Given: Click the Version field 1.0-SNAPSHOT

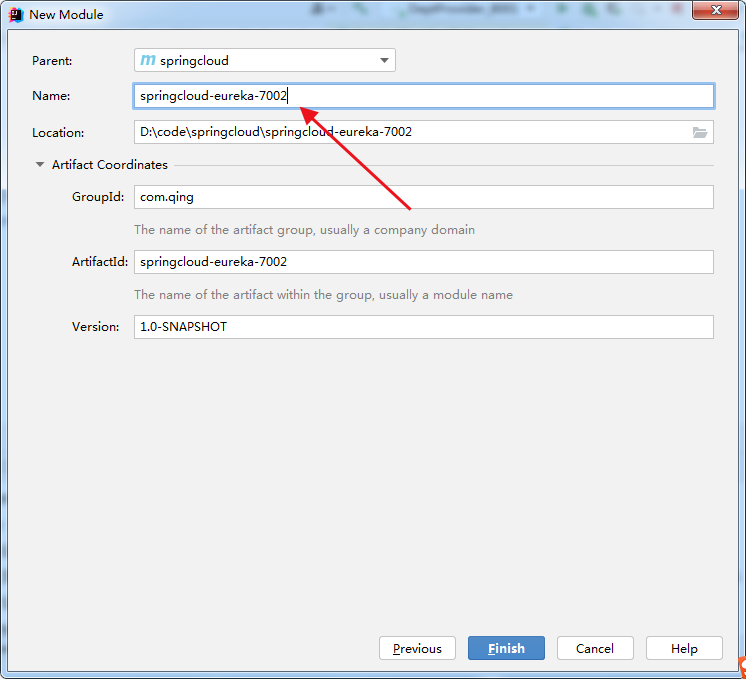Looking at the screenshot, I should click(x=423, y=327).
